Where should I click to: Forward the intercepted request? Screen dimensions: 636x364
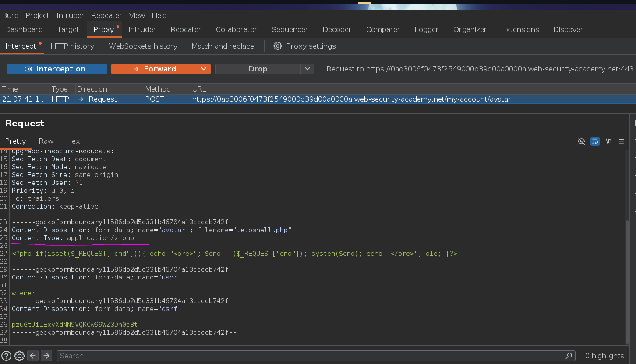(x=154, y=69)
